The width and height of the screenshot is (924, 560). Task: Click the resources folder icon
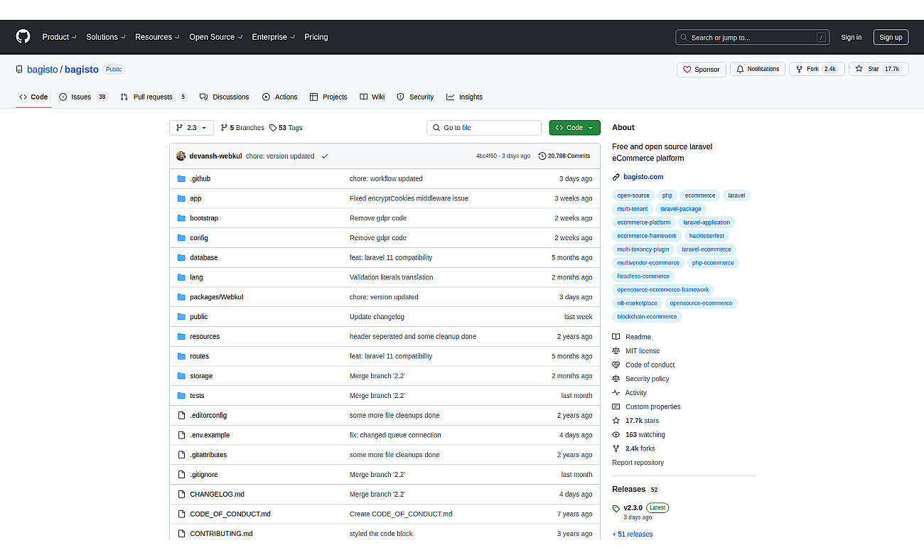[181, 336]
